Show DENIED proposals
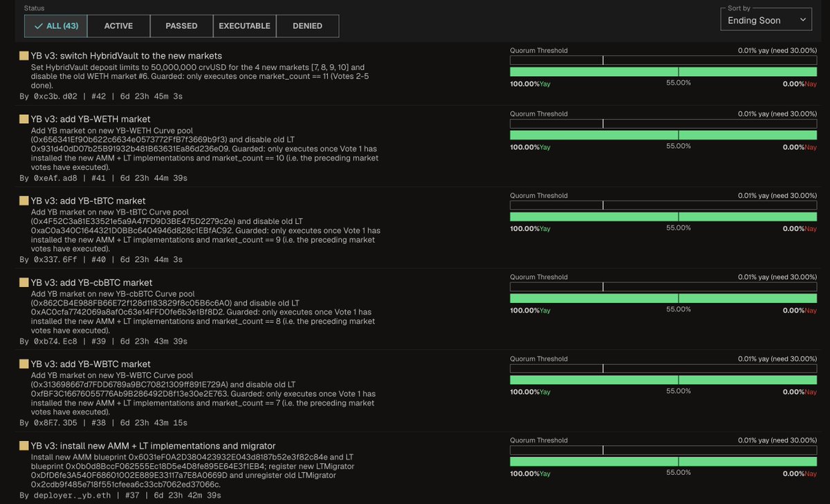 307,26
